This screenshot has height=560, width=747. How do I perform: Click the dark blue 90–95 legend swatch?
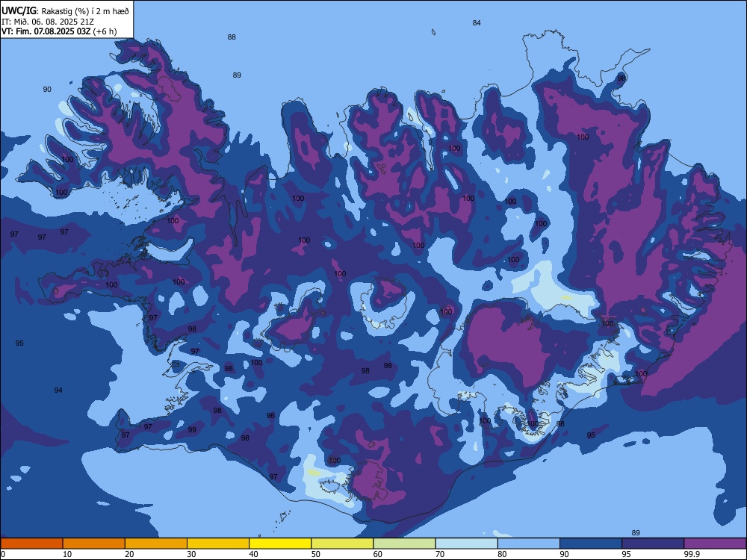[x=591, y=544]
